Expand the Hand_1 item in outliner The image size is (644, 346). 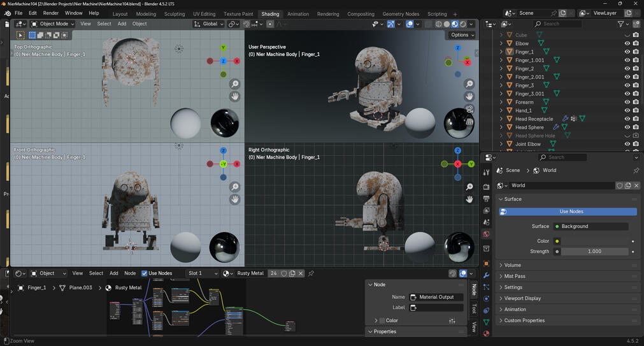501,111
